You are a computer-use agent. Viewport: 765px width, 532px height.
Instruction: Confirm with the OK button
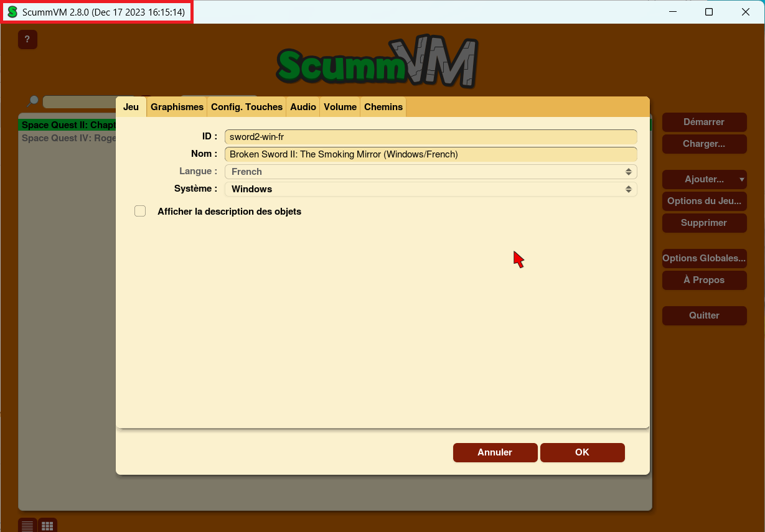[582, 452]
